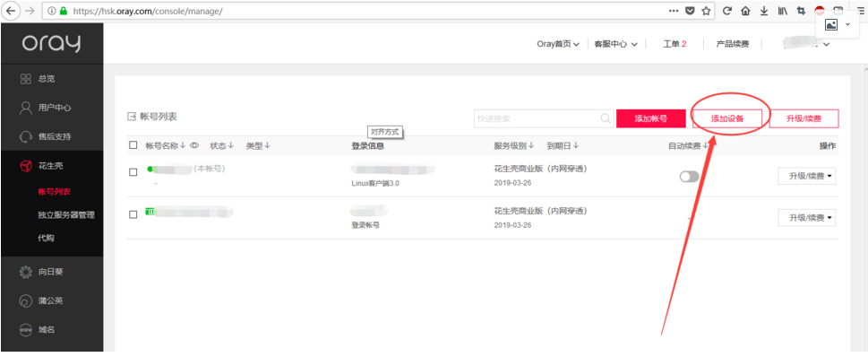This screenshot has width=868, height=357.
Task: Click the 添加设备 button
Action: click(x=727, y=118)
